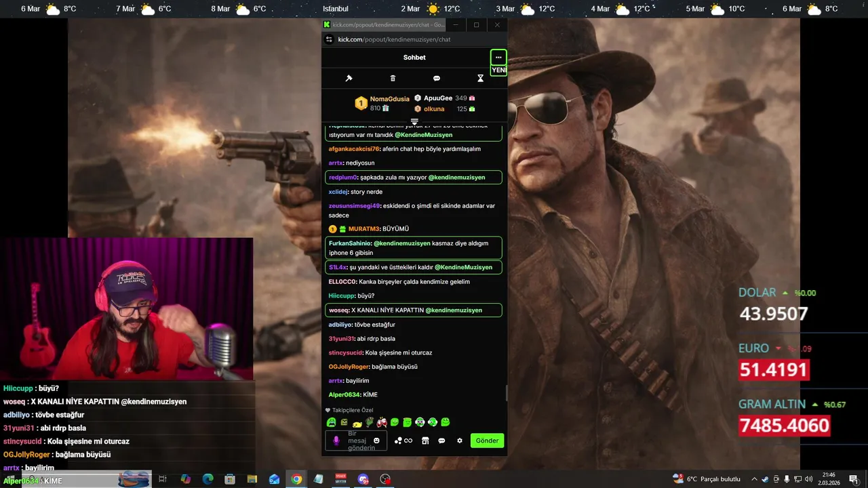Click the kick.com popout chat URL
Image resolution: width=868 pixels, height=488 pixels.
click(x=394, y=39)
